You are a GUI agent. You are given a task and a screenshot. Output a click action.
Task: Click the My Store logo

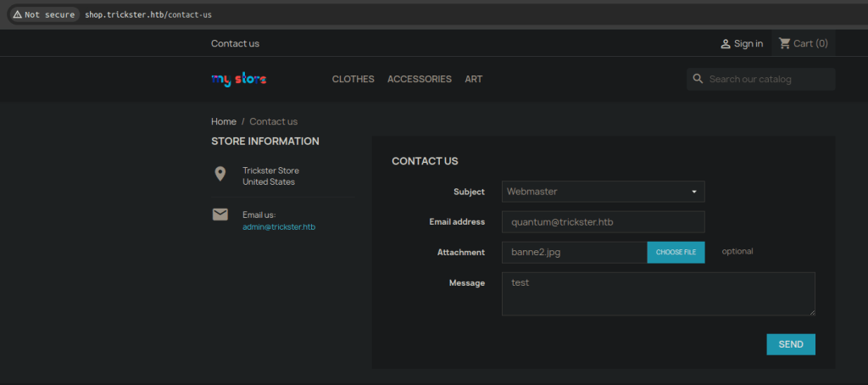[238, 79]
